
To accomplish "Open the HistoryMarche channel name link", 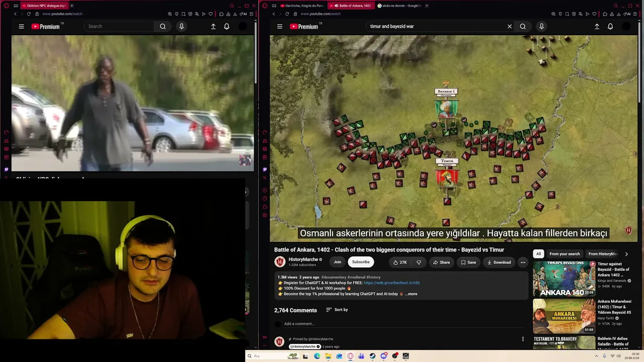I will 303,259.
